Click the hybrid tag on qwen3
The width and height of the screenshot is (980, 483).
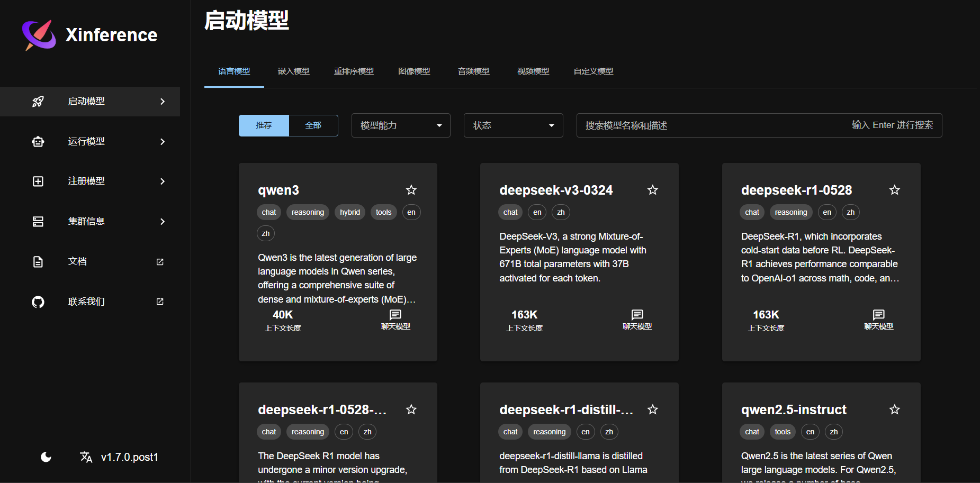(x=350, y=212)
